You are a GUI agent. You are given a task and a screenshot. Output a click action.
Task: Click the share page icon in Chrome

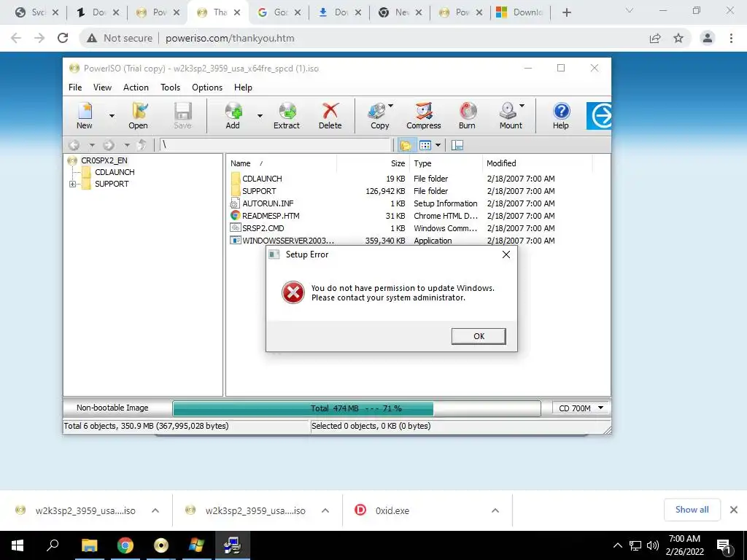tap(655, 38)
